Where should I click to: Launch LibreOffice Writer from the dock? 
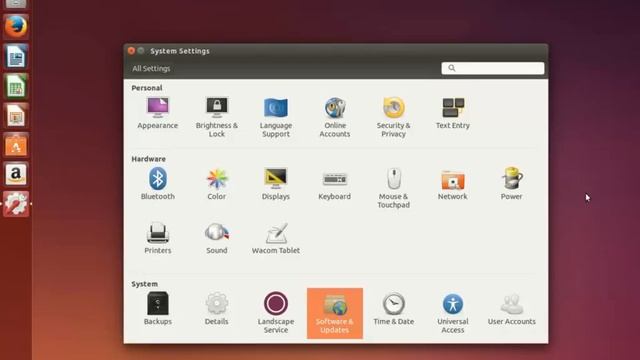pyautogui.click(x=16, y=56)
